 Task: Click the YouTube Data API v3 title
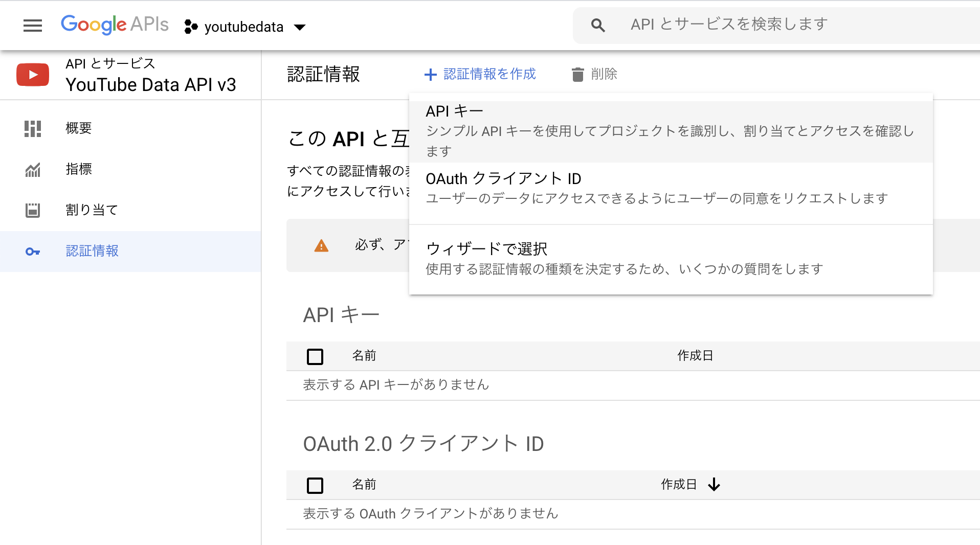(151, 85)
